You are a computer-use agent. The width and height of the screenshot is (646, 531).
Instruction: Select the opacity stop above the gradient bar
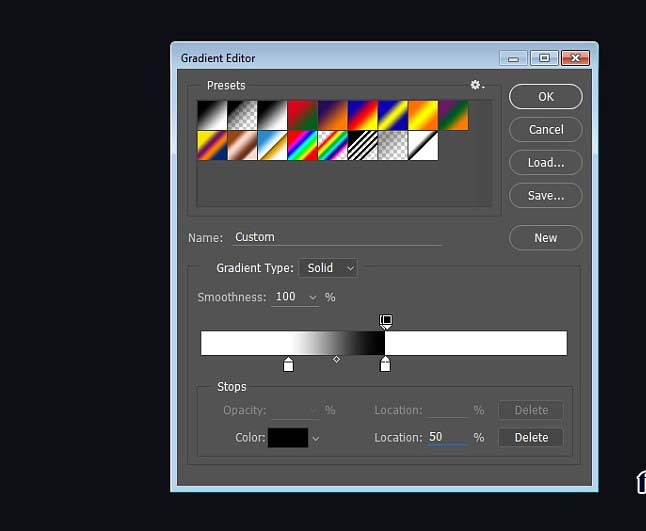click(386, 321)
